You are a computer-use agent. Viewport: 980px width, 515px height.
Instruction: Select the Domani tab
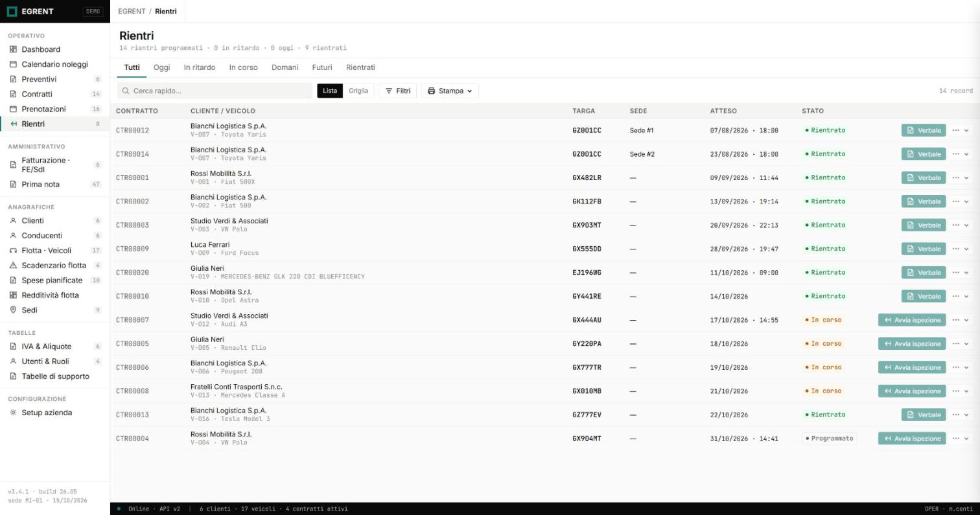[285, 67]
